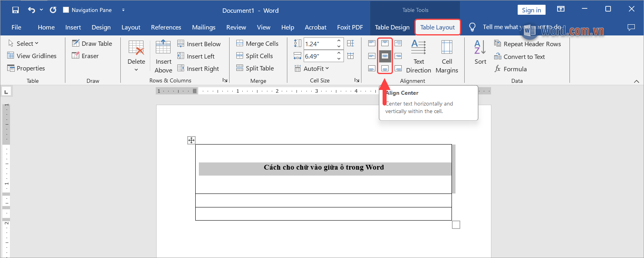Click Split Table
644x258 pixels.
click(255, 68)
